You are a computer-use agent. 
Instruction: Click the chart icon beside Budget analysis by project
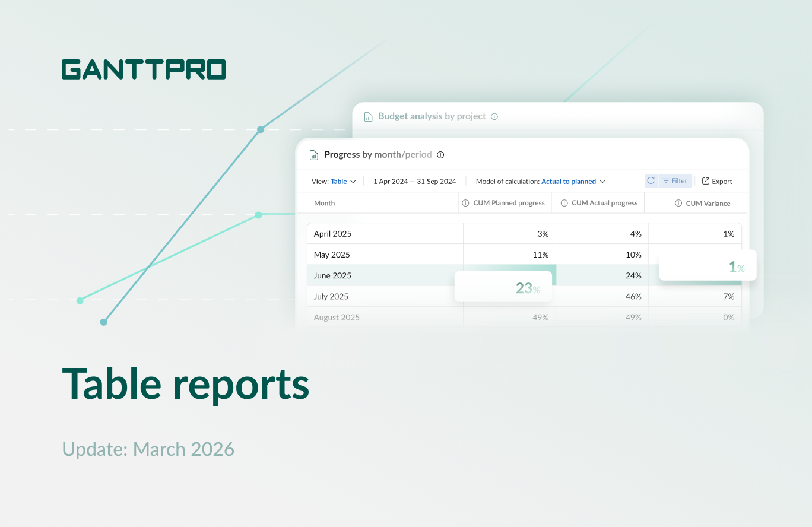pyautogui.click(x=369, y=116)
